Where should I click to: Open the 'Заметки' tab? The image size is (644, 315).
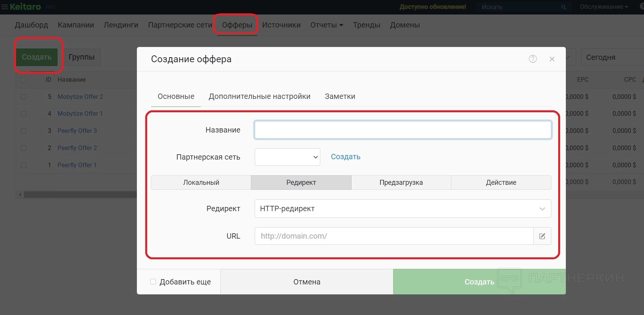tap(340, 97)
